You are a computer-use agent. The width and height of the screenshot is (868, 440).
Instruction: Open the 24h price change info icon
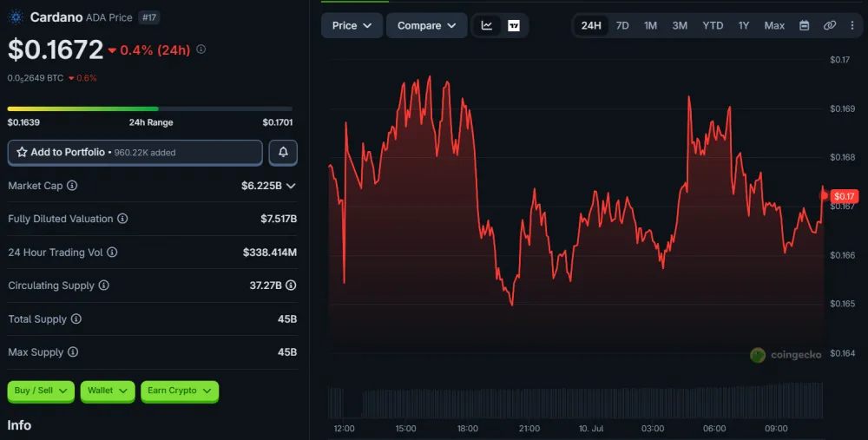pos(201,49)
